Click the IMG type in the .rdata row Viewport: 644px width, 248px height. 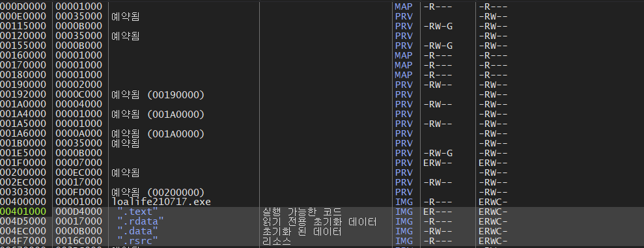click(404, 222)
